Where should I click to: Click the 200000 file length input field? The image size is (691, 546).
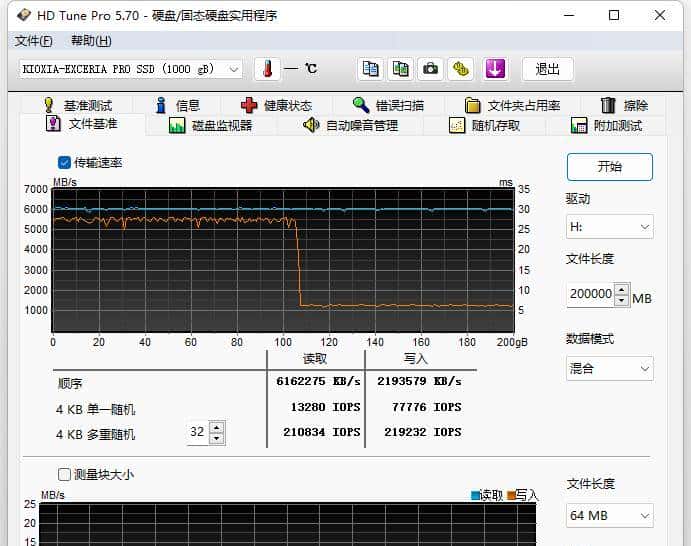[591, 294]
